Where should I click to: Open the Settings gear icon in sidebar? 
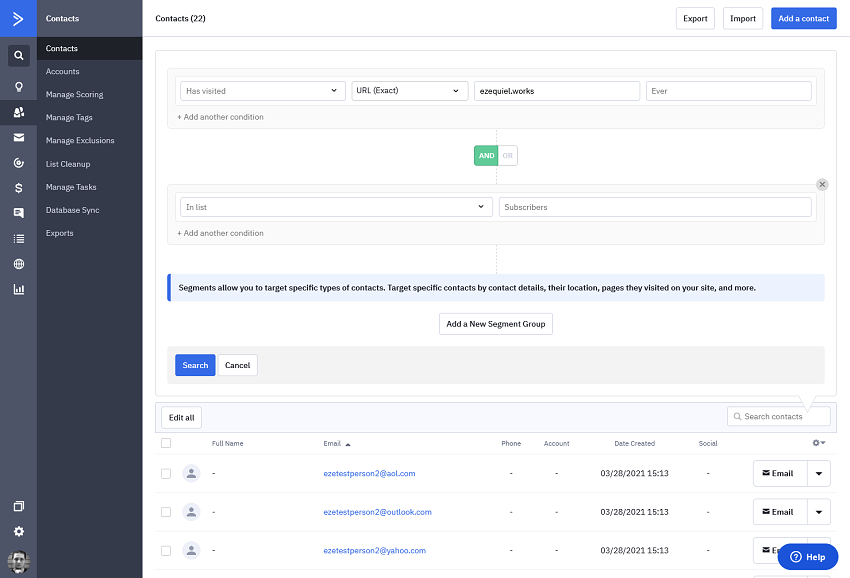18,531
